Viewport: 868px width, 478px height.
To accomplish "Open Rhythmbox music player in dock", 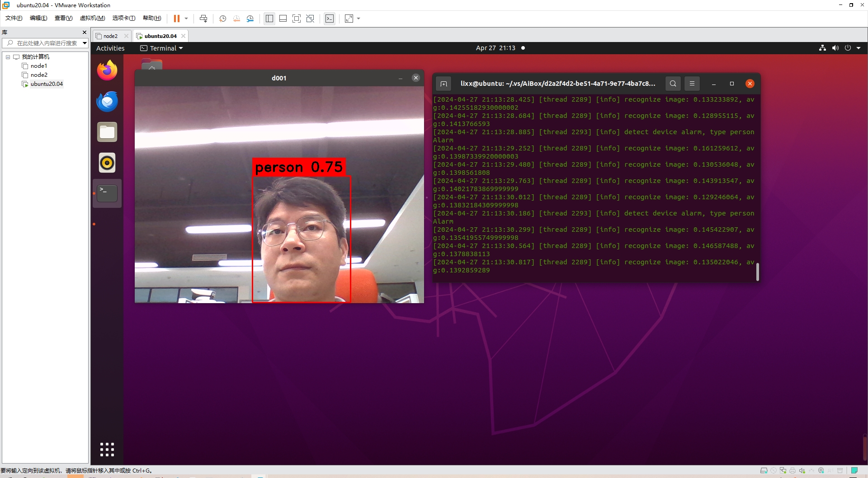I will pos(107,163).
